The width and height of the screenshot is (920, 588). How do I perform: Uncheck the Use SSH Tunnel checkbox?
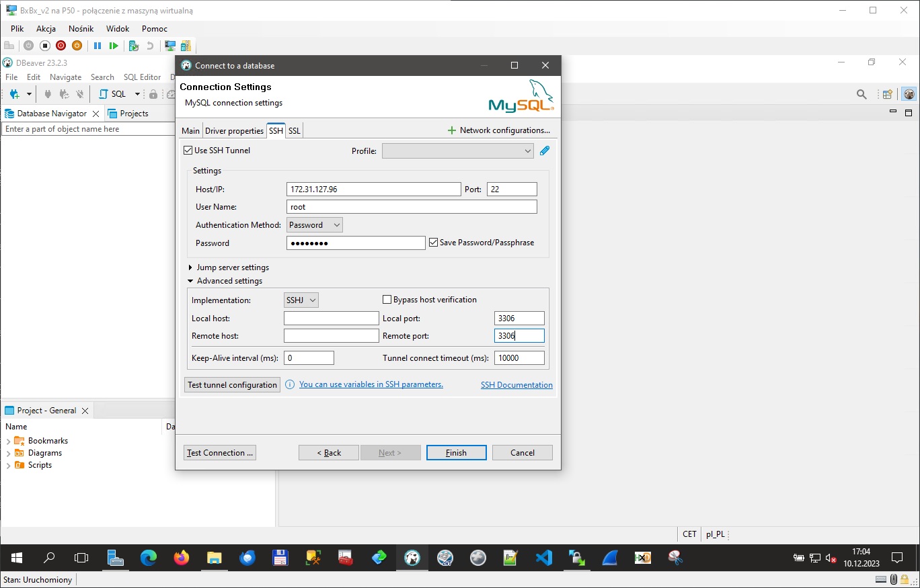coord(188,151)
